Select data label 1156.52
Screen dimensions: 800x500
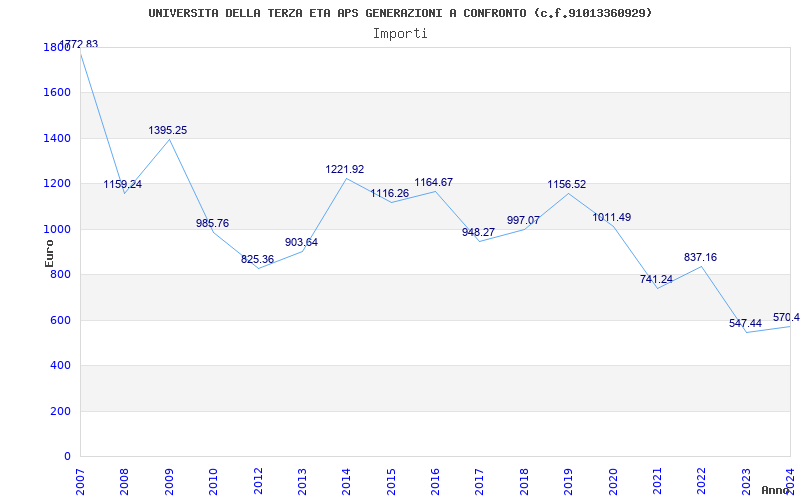[x=567, y=184]
